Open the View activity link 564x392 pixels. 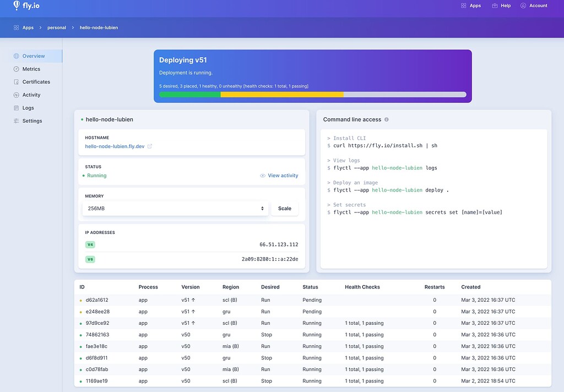point(280,175)
